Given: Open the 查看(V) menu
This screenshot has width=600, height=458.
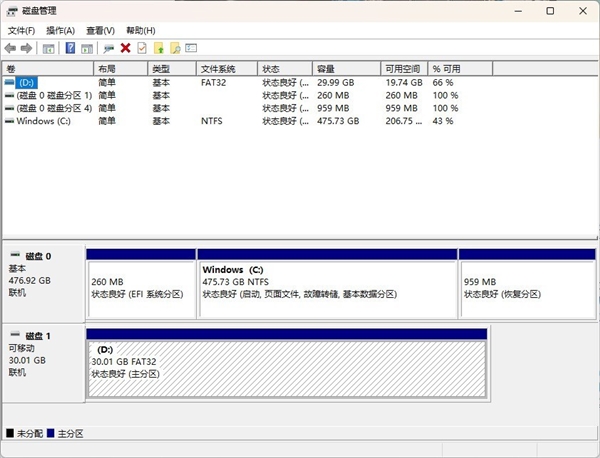Looking at the screenshot, I should [x=101, y=31].
